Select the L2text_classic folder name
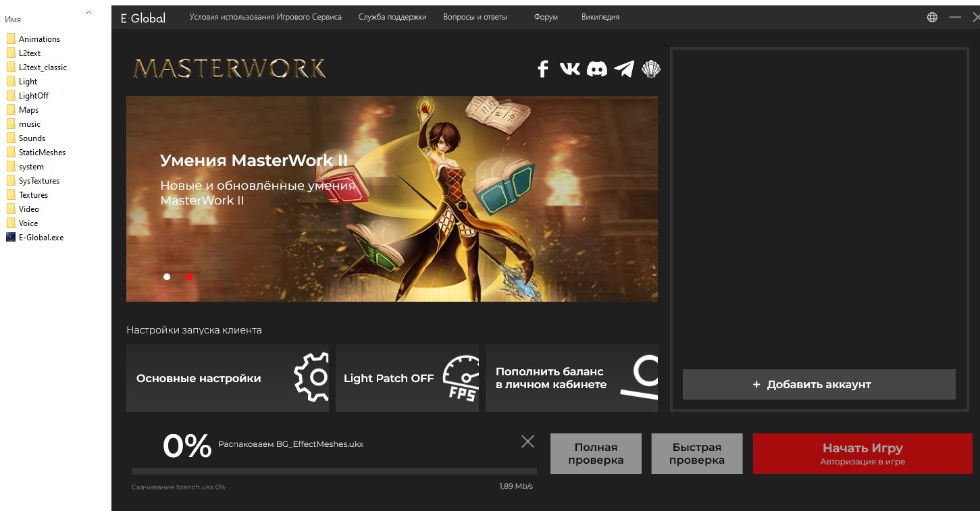980x511 pixels. click(43, 68)
